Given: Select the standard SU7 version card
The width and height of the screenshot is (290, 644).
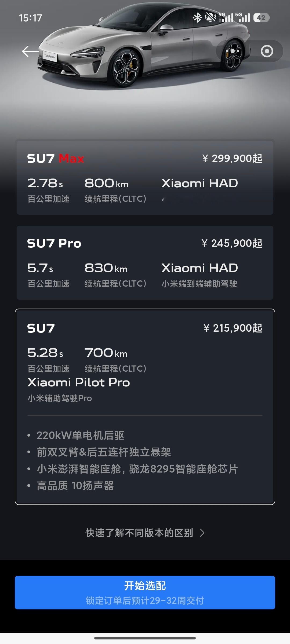Looking at the screenshot, I should click(x=145, y=407).
